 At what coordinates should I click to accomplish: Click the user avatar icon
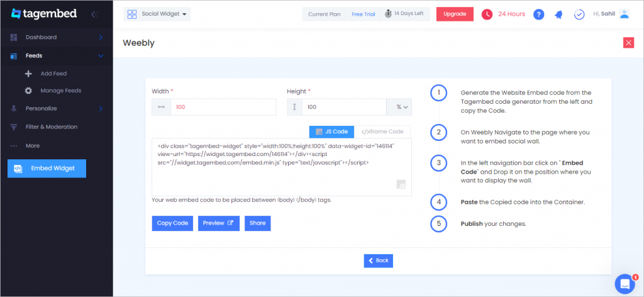(625, 14)
